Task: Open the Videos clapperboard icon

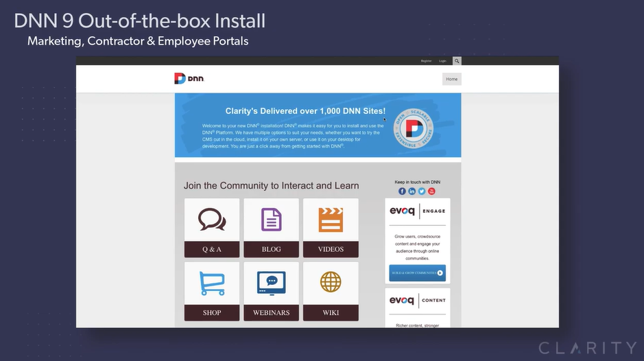Action: [x=331, y=220]
